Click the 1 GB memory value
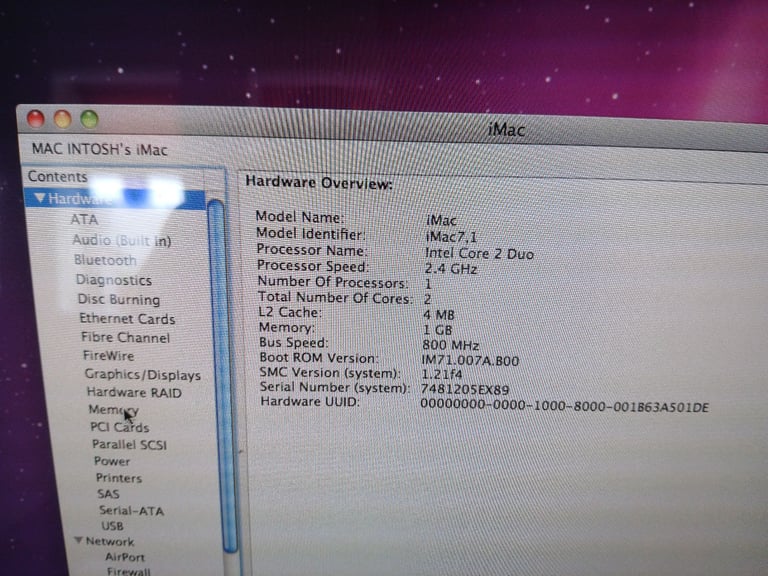Image resolution: width=768 pixels, height=576 pixels. (x=438, y=330)
